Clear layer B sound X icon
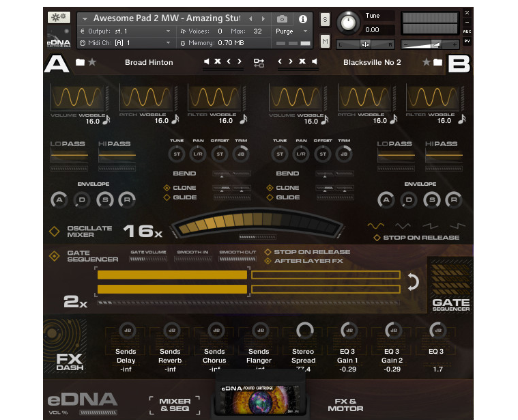518x420 pixels. (302, 61)
